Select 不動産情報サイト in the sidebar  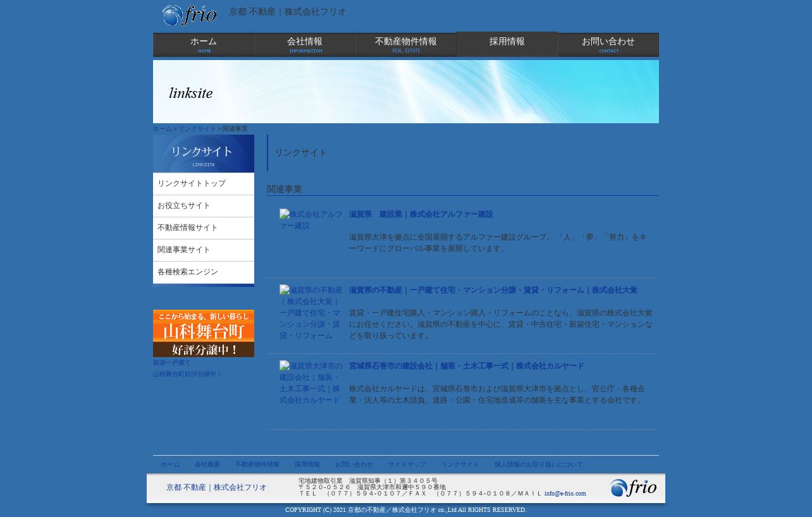tap(204, 228)
